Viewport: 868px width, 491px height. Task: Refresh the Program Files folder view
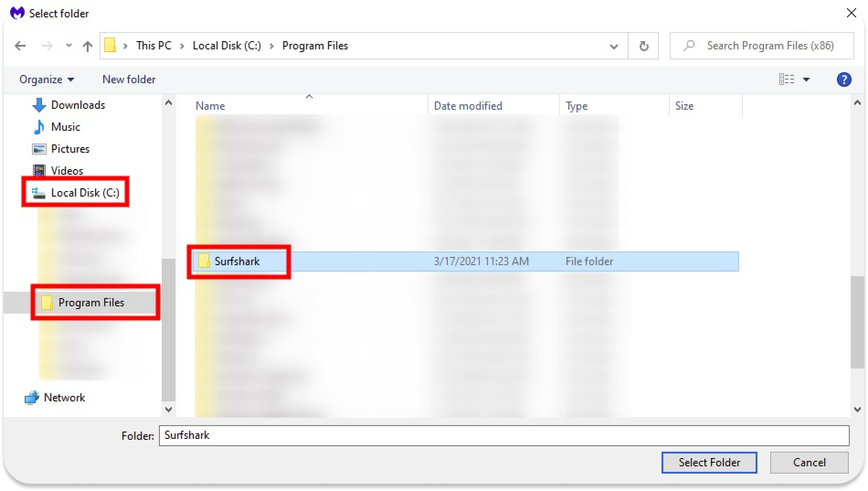click(643, 46)
